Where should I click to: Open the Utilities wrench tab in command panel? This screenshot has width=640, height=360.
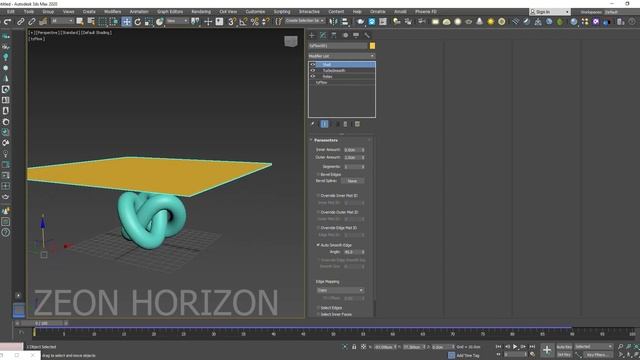pos(367,36)
